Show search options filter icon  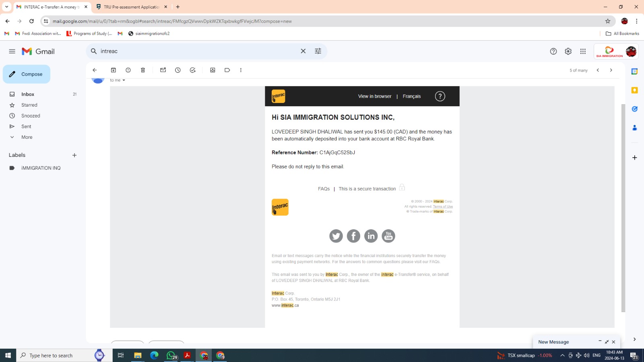tap(318, 51)
